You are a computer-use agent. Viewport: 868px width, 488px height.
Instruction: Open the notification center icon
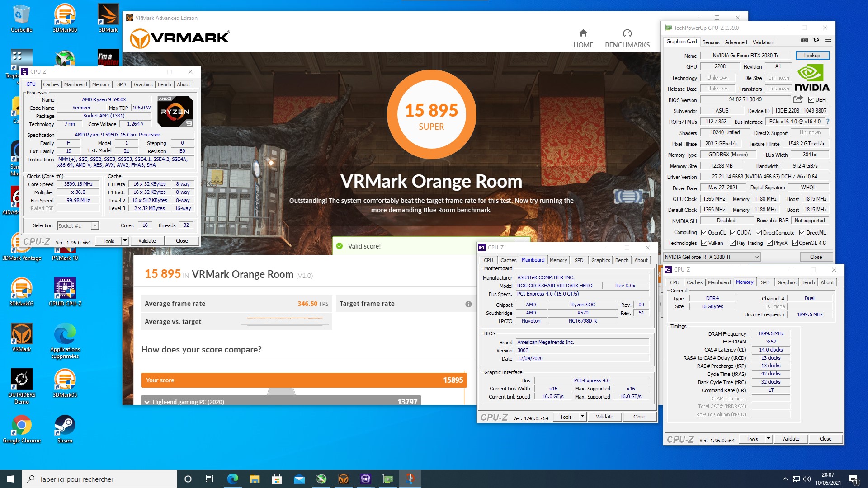pyautogui.click(x=854, y=479)
